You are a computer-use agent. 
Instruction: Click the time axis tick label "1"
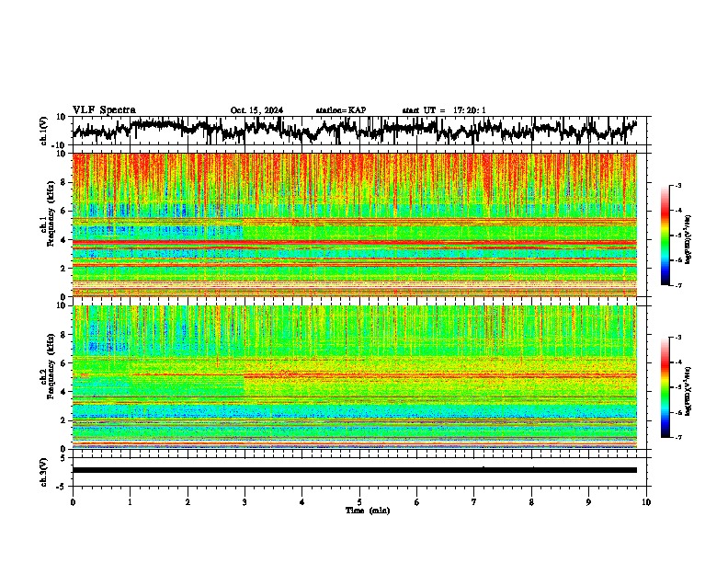pyautogui.click(x=130, y=502)
